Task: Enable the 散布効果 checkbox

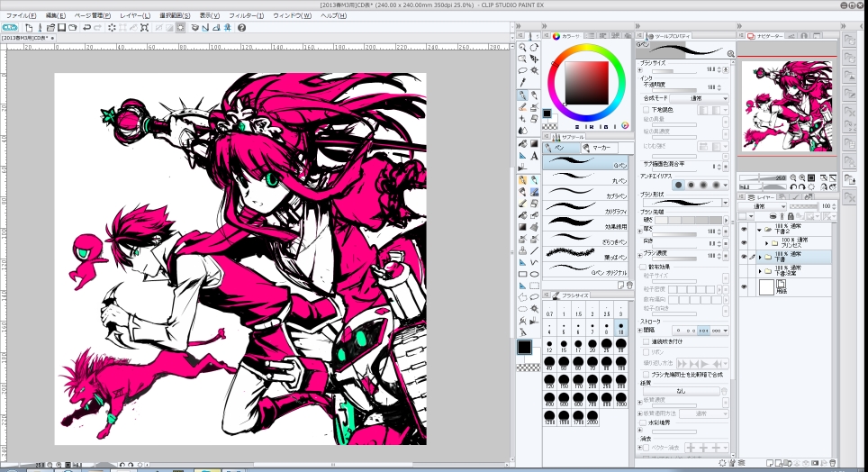Action: (643, 267)
